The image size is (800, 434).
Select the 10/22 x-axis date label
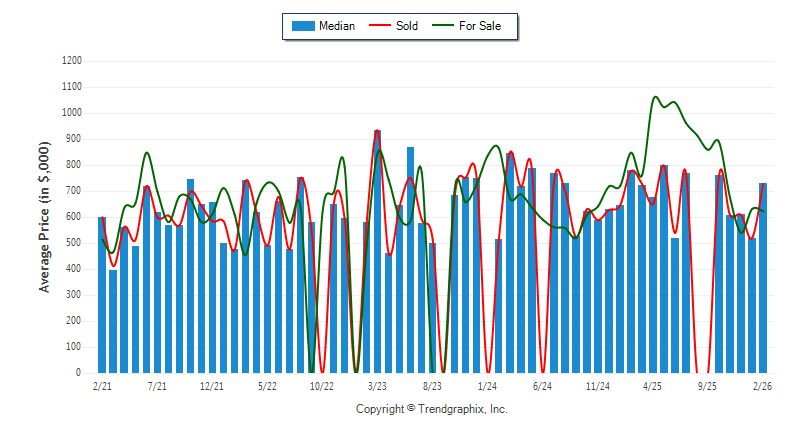tap(322, 385)
